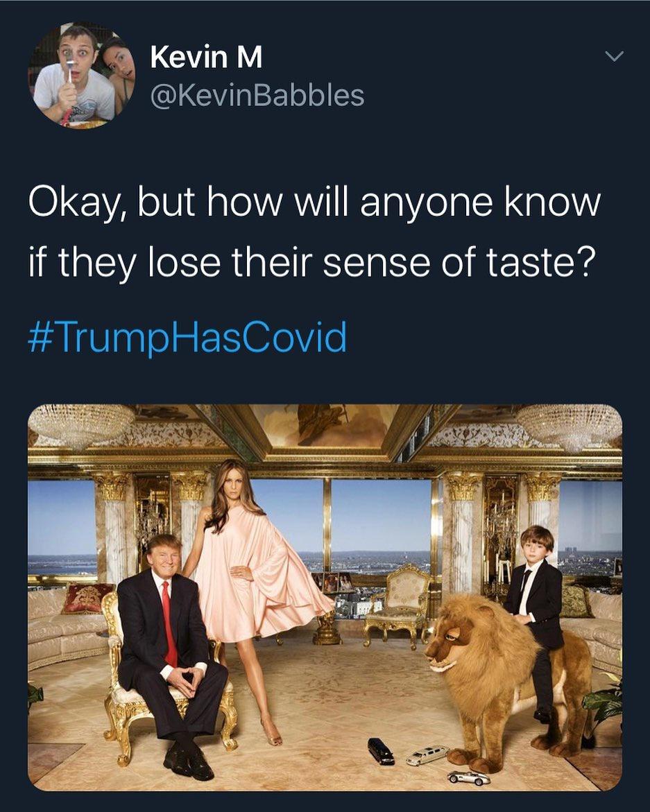Click the display name Kevin M
The height and width of the screenshot is (812, 650).
206,58
